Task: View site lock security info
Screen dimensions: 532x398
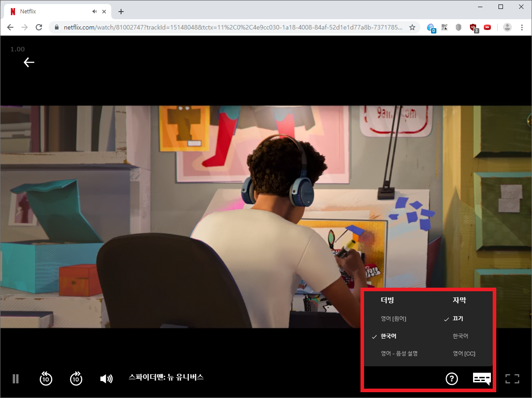Action: coord(57,27)
